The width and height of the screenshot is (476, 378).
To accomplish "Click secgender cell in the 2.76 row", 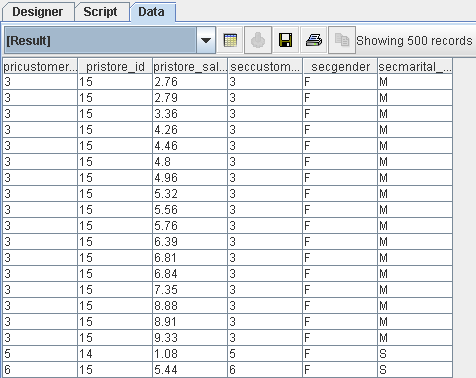I will (x=340, y=82).
